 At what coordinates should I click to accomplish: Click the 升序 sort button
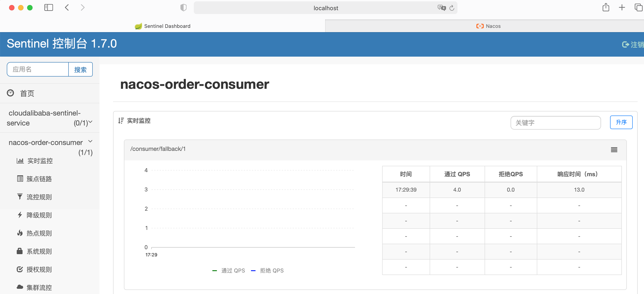click(x=621, y=122)
